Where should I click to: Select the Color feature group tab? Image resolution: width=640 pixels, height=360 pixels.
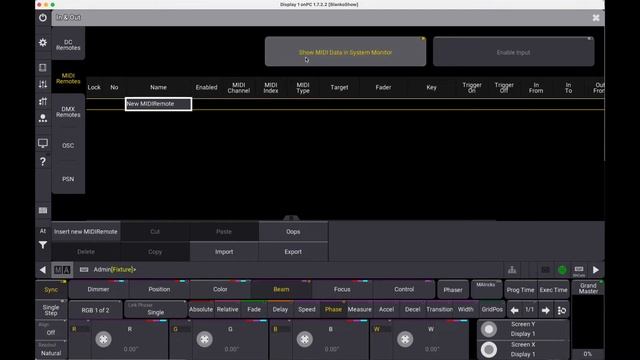(x=220, y=289)
